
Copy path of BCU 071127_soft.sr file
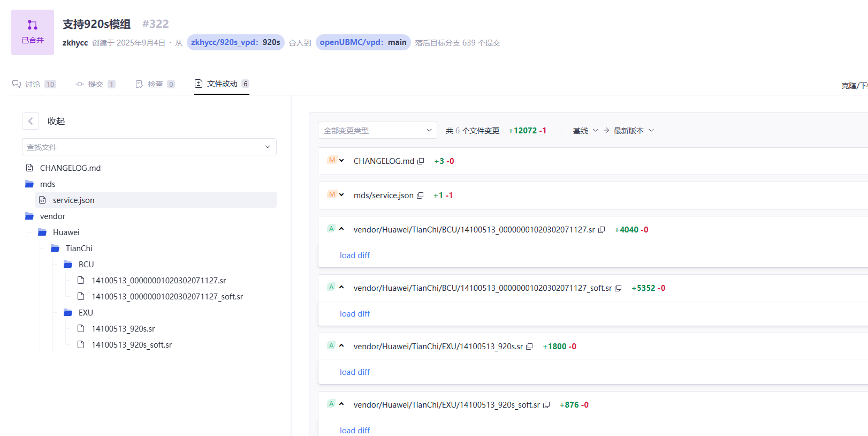618,288
